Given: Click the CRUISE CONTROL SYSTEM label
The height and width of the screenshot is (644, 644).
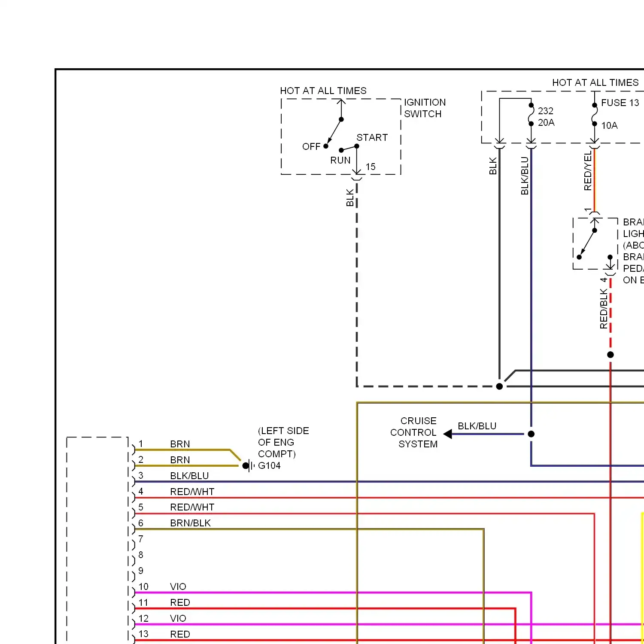Looking at the screenshot, I should tap(413, 432).
